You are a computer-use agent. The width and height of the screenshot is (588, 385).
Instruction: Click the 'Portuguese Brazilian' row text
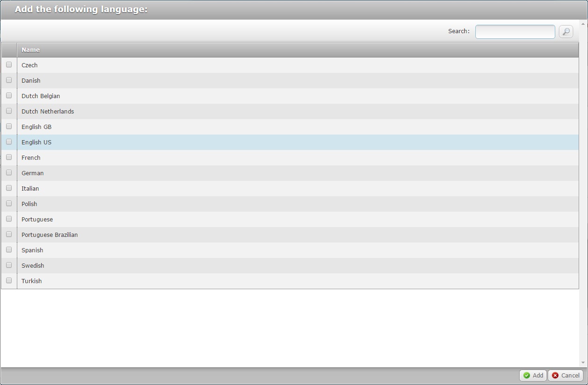(50, 235)
